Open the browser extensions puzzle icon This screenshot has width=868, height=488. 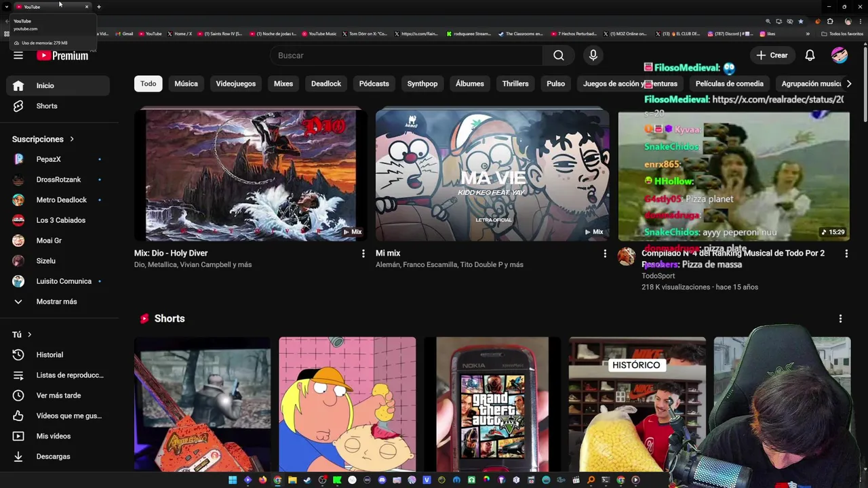pyautogui.click(x=830, y=21)
